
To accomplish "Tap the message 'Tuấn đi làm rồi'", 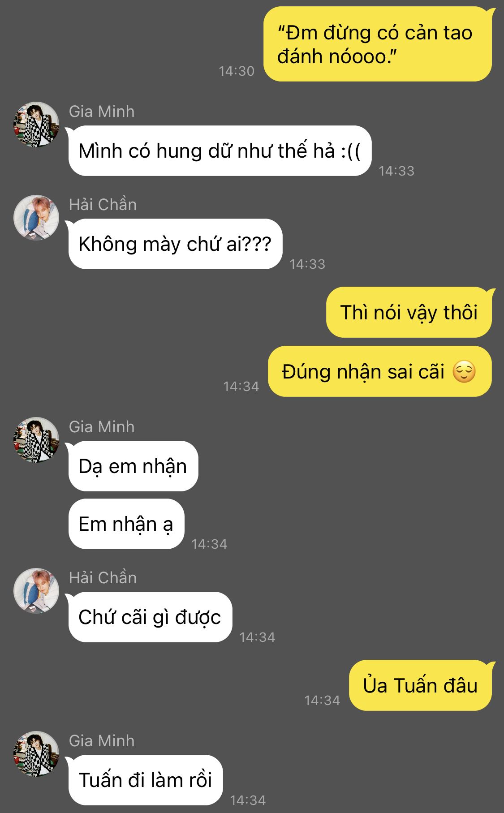I will pos(146,780).
